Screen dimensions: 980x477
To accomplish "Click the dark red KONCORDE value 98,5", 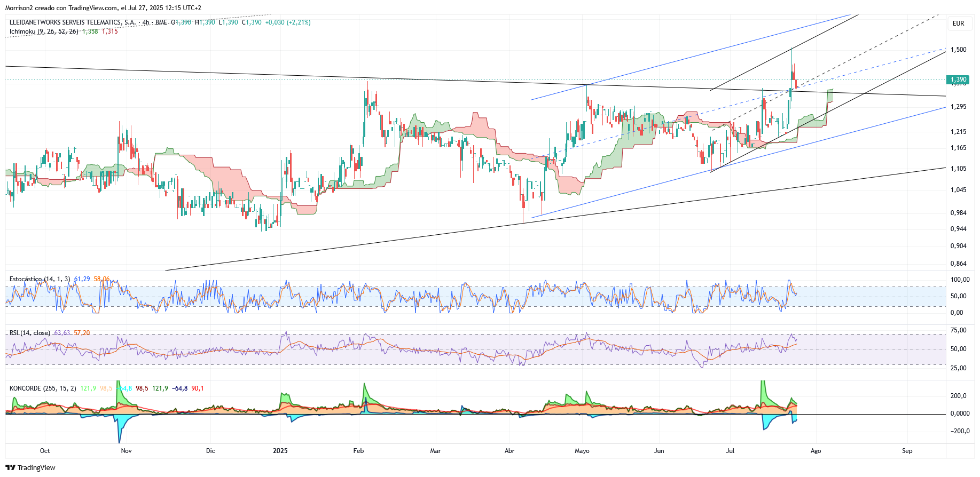I will (x=142, y=388).
